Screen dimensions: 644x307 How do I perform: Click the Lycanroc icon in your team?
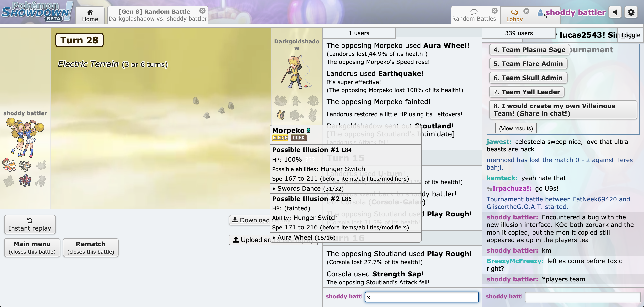click(x=25, y=166)
